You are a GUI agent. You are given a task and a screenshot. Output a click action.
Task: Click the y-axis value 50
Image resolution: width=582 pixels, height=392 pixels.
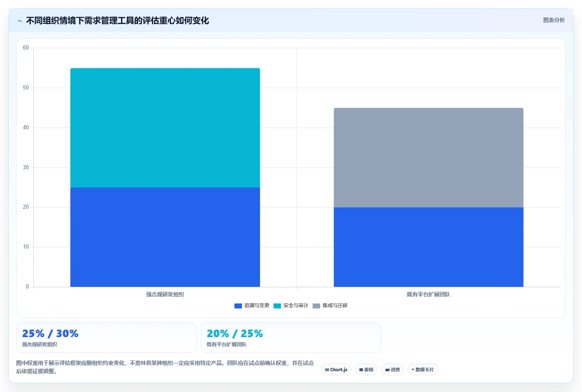(26, 88)
